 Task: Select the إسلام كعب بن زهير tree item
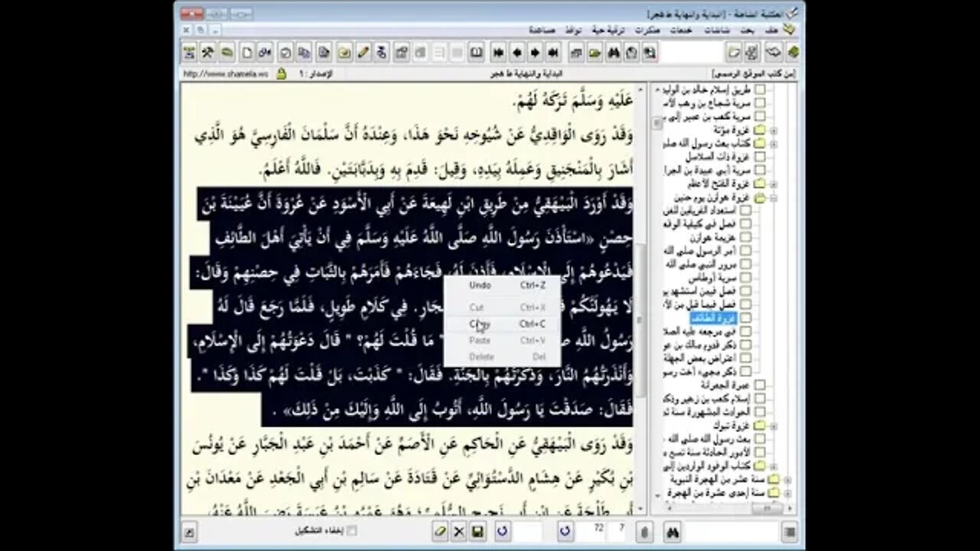click(x=707, y=398)
